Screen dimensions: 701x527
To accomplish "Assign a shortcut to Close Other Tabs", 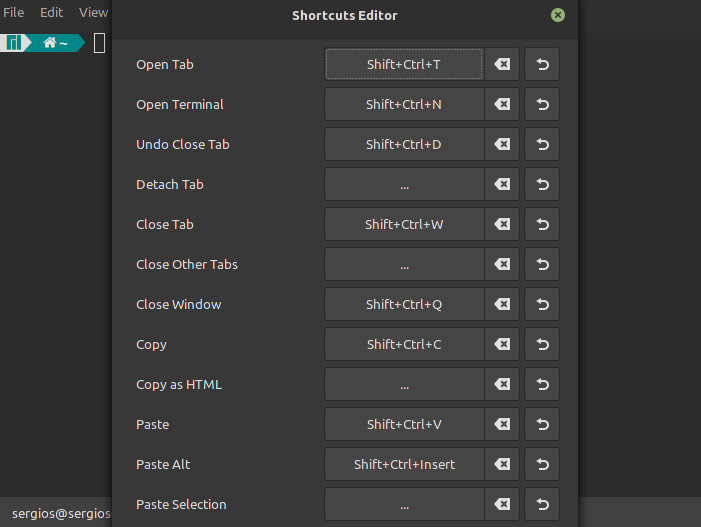I will click(x=404, y=264).
